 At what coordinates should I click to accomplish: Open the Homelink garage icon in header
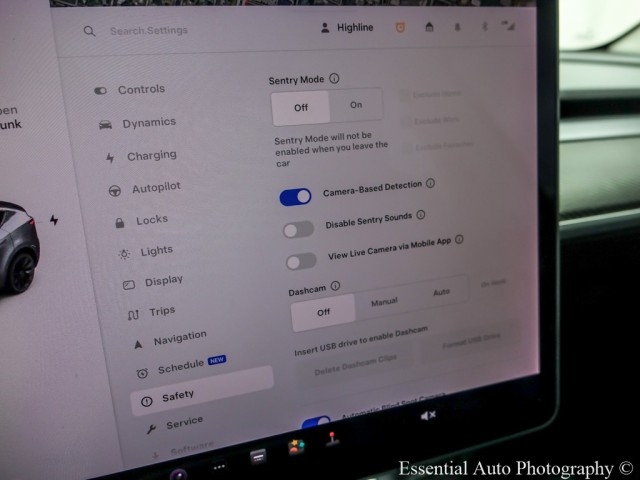[x=429, y=27]
